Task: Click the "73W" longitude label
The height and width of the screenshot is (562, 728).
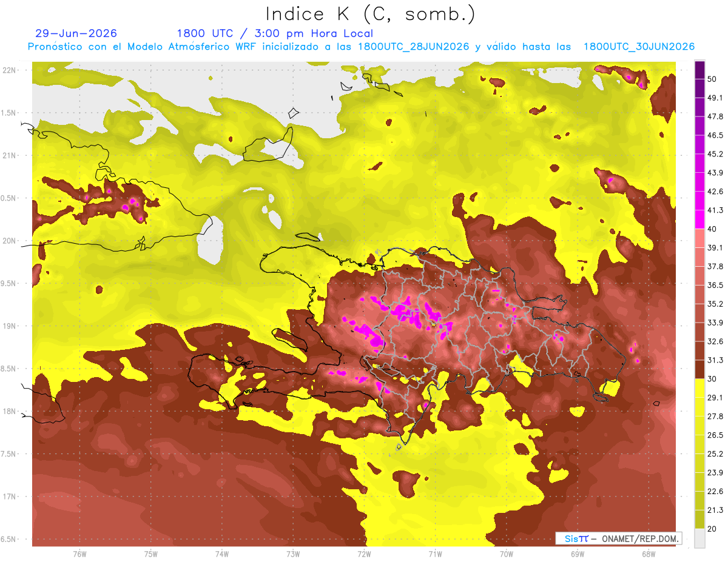Action: point(293,554)
